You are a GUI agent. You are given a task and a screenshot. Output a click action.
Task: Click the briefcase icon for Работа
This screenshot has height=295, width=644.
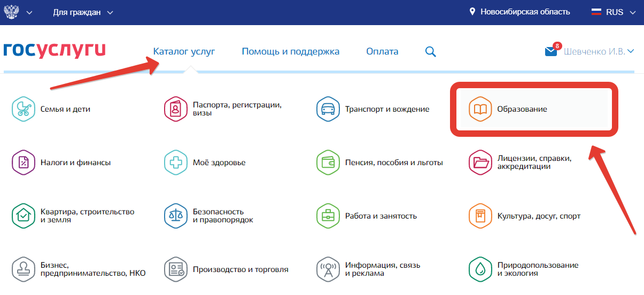(x=327, y=216)
